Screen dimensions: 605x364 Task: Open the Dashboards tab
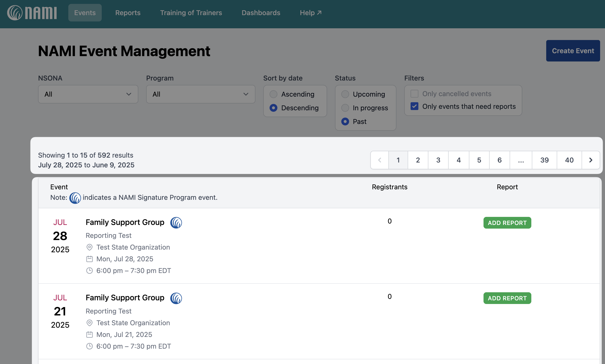tap(261, 13)
